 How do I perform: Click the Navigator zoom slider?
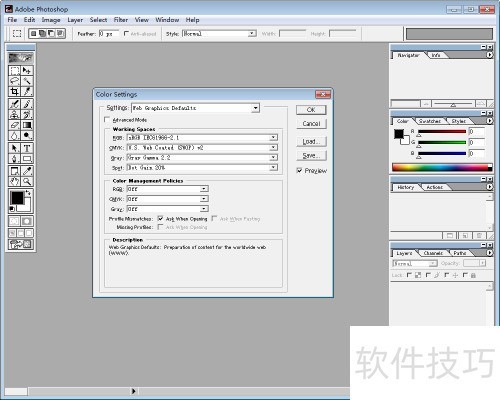click(453, 104)
